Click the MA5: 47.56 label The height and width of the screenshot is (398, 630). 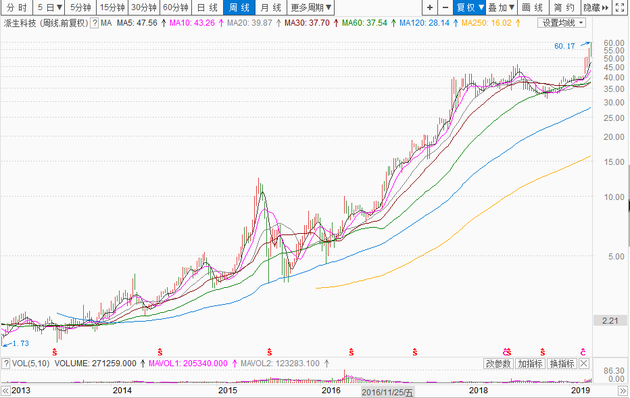(x=137, y=23)
